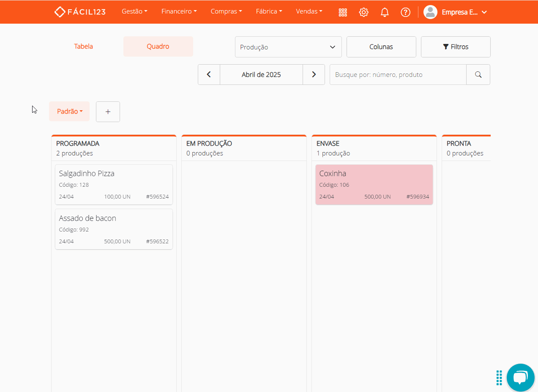Expand the Padrão board dropdown

click(69, 112)
